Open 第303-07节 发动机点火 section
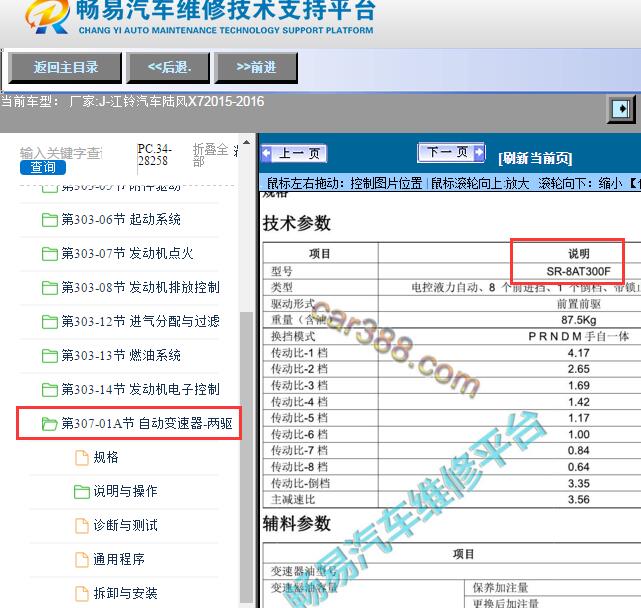Viewport: 641px width, 608px height. pyautogui.click(x=127, y=254)
